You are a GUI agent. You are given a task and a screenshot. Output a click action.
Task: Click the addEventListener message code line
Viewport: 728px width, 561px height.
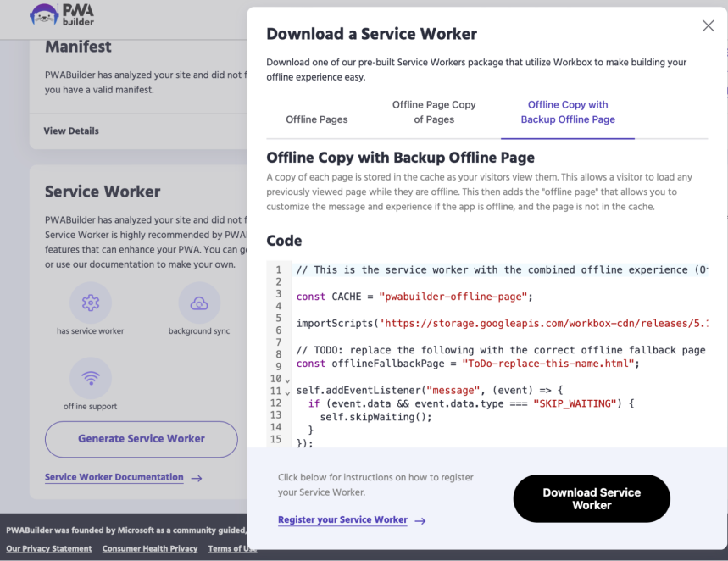430,390
